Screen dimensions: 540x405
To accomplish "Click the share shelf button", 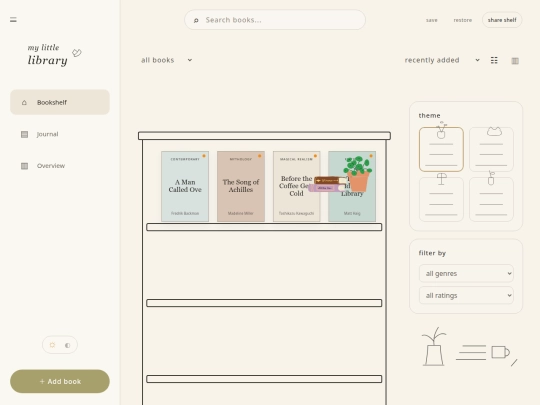I will [x=502, y=20].
